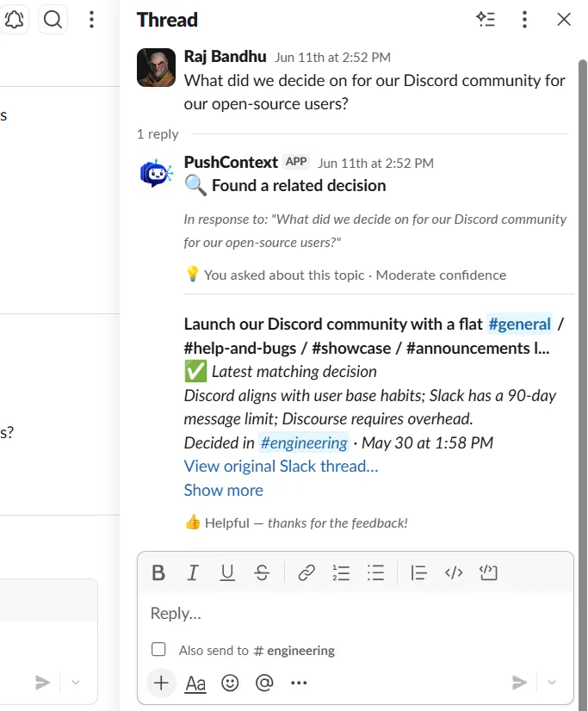Screen dimensions: 588x711
Task: Click the notifications bell icon
Action: pyautogui.click(x=14, y=20)
